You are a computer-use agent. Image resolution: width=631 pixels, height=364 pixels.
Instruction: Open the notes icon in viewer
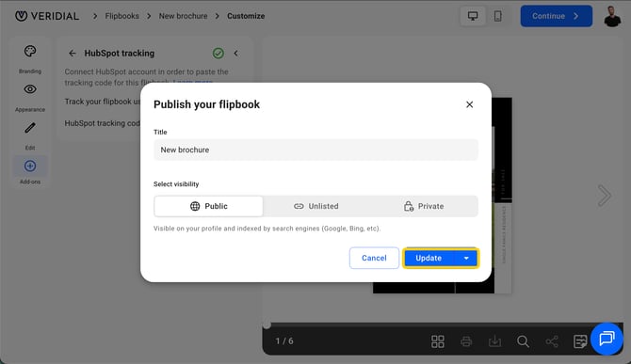pos(580,341)
